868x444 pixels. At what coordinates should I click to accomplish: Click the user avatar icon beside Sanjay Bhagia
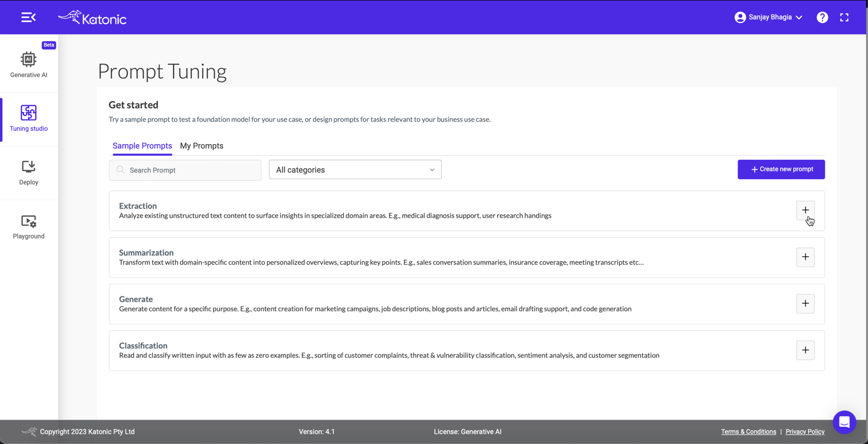740,17
